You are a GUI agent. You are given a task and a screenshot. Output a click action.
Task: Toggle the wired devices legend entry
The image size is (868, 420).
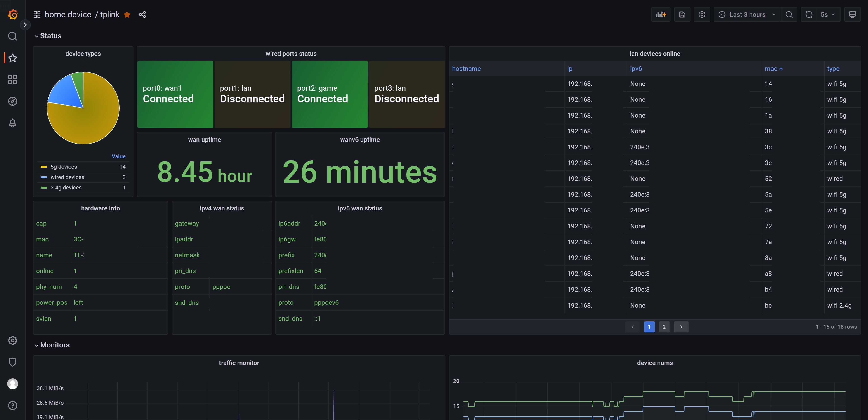click(67, 177)
